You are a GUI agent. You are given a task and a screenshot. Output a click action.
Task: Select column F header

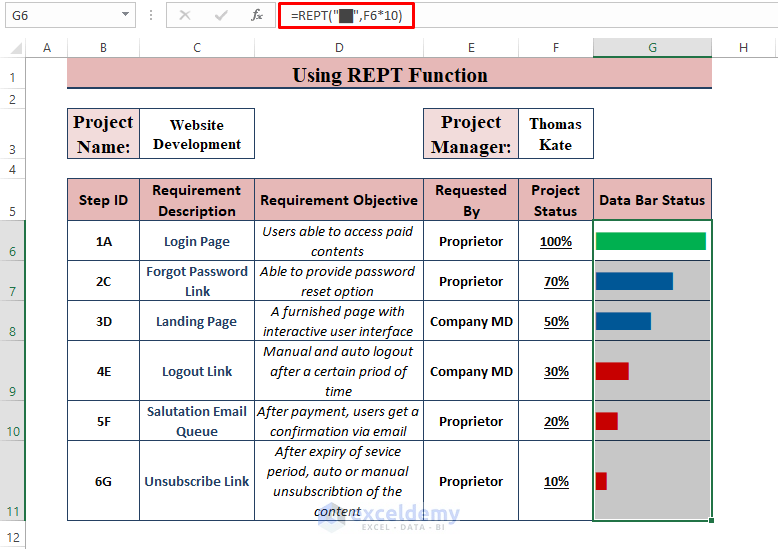(556, 48)
